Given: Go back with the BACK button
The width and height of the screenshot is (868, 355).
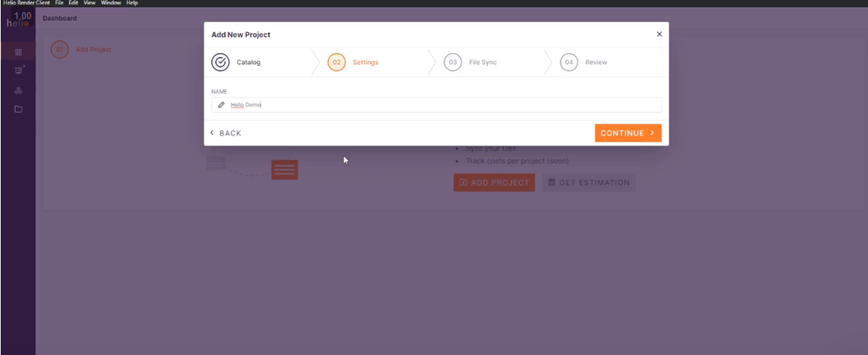Looking at the screenshot, I should tap(226, 133).
